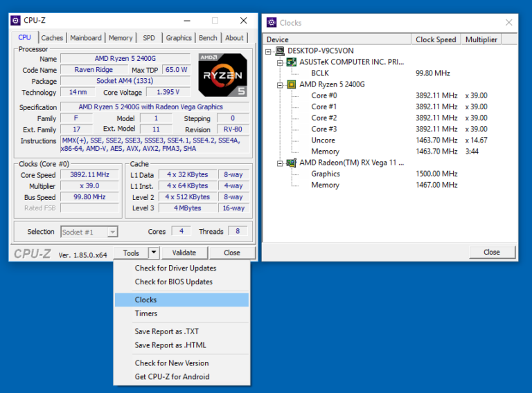Minimize the CPU-Z window
Viewport: 532px width, 393px height.
point(187,21)
